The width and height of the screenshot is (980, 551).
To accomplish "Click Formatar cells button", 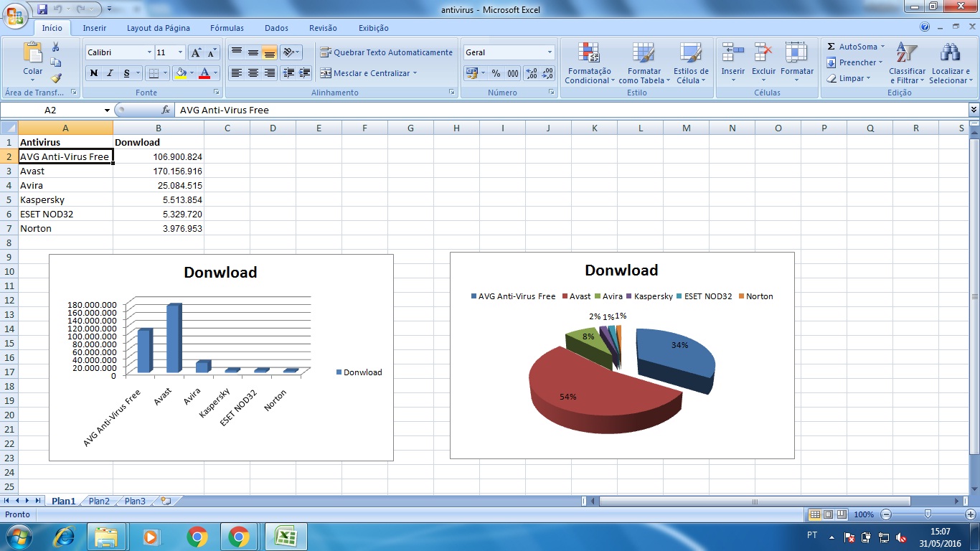I will [x=797, y=63].
